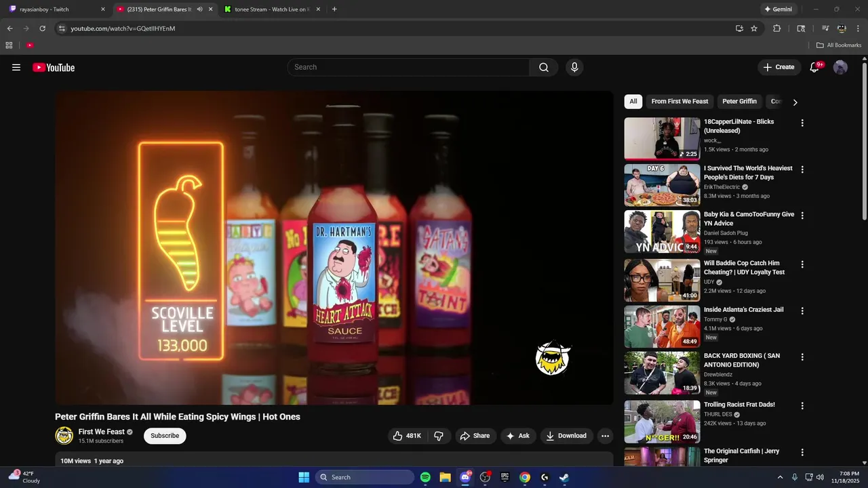Screen dimensions: 868x488
Task: Select the Peter Griffin filter chip
Action: (x=739, y=102)
